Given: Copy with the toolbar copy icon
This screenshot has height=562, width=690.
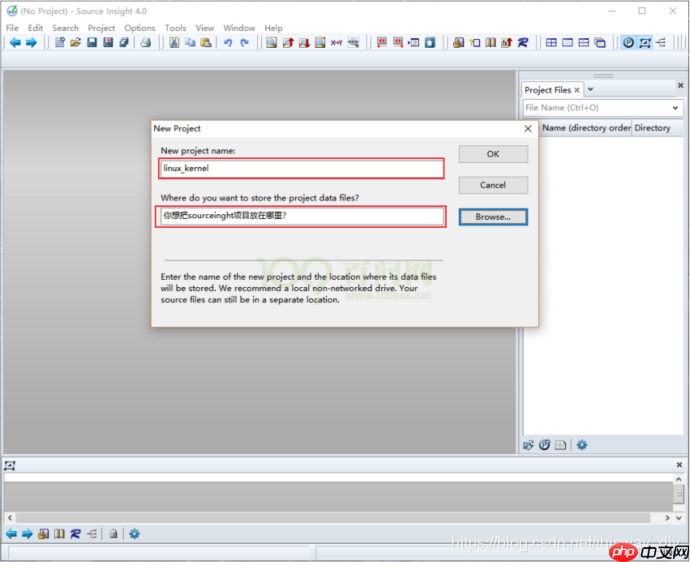Looking at the screenshot, I should pos(190,43).
